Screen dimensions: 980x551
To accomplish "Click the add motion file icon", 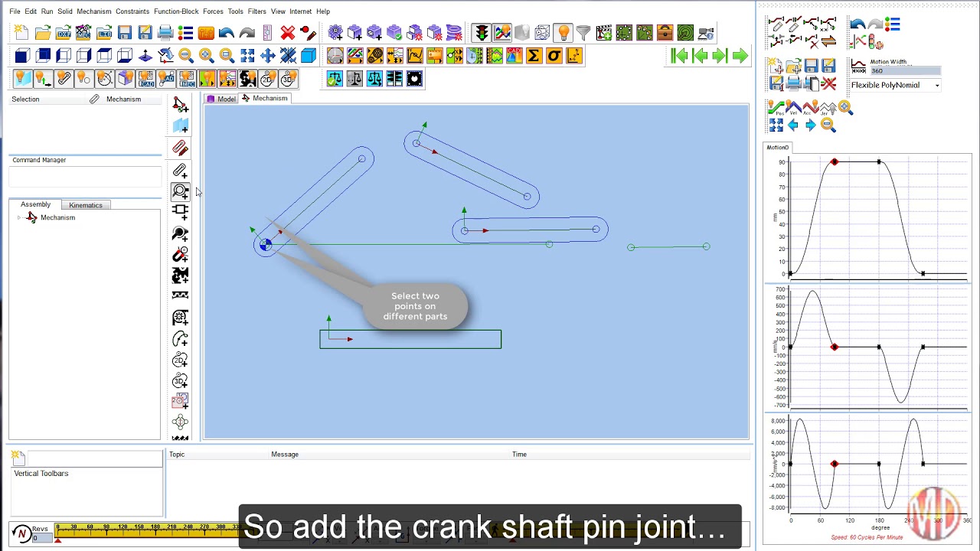I will pos(776,67).
